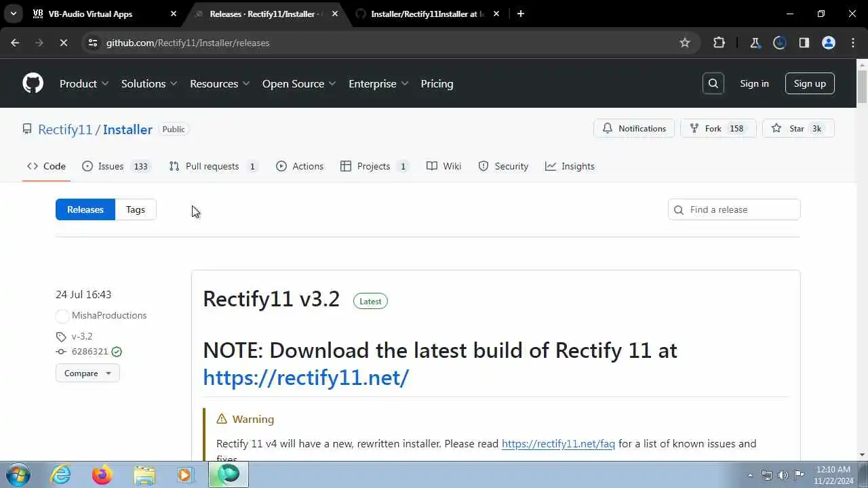Close the Installer/Rectify11Installer tab
Screen dimensions: 868x488
tap(496, 14)
